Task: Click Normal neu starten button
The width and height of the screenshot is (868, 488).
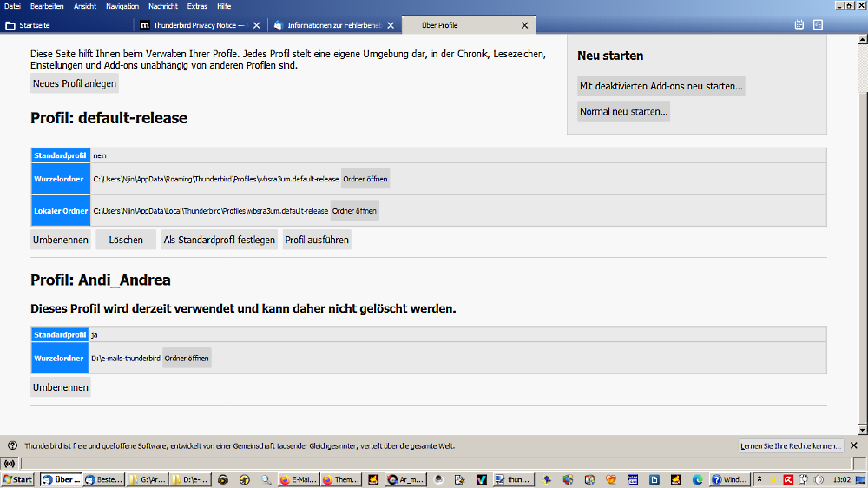Action: click(x=623, y=111)
